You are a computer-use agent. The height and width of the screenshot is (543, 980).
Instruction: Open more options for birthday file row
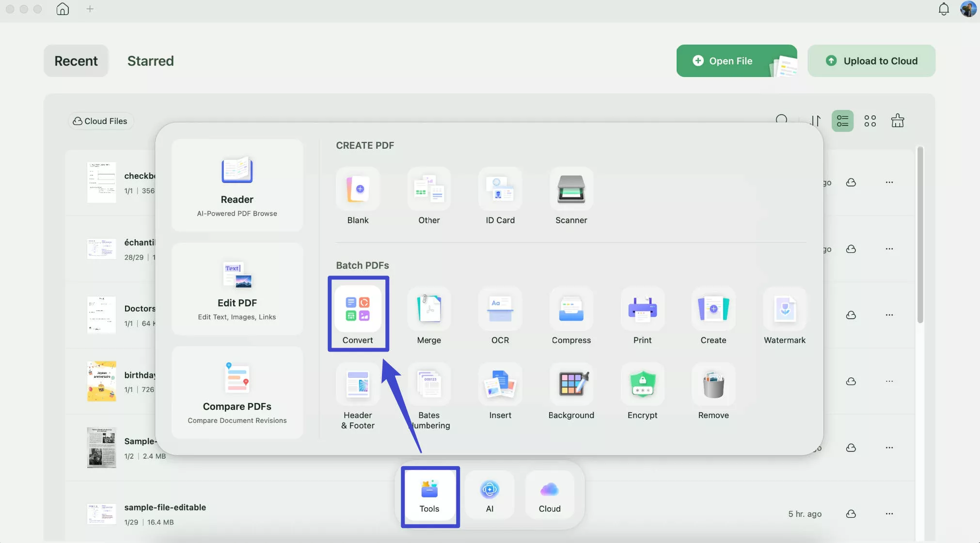pos(889,382)
